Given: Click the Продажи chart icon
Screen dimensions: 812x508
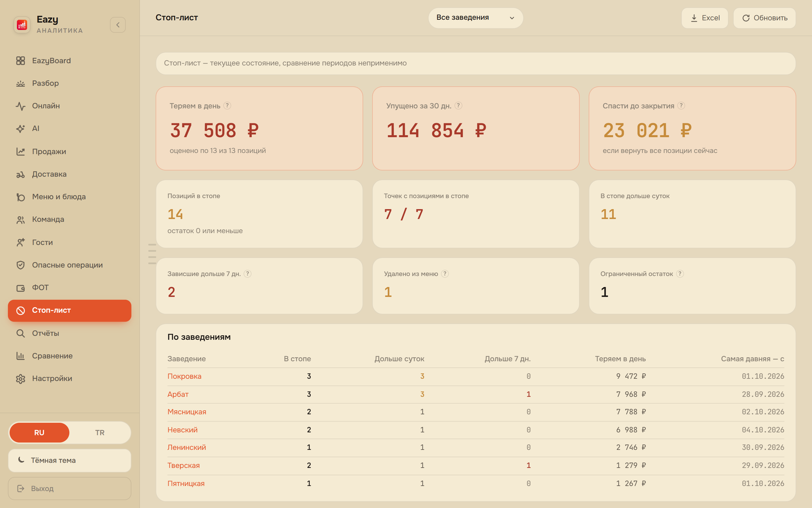Looking at the screenshot, I should pos(21,152).
